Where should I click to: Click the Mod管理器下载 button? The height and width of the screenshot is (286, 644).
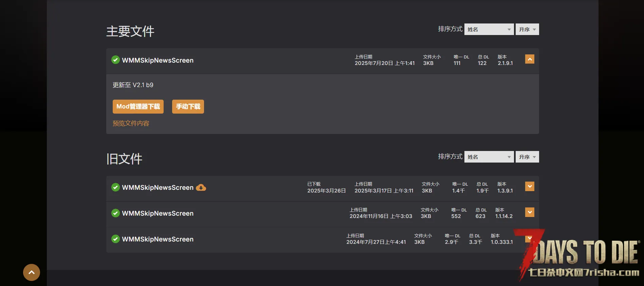(138, 106)
